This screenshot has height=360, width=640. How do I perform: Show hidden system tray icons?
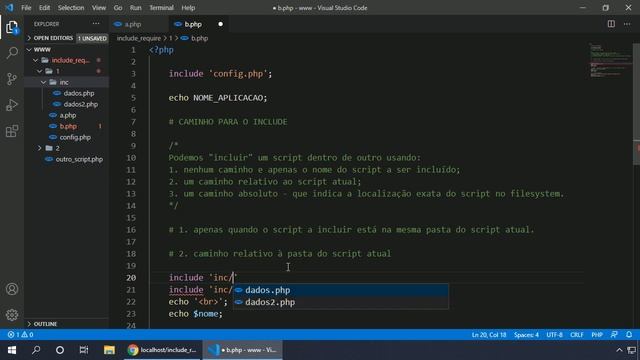tap(619, 350)
